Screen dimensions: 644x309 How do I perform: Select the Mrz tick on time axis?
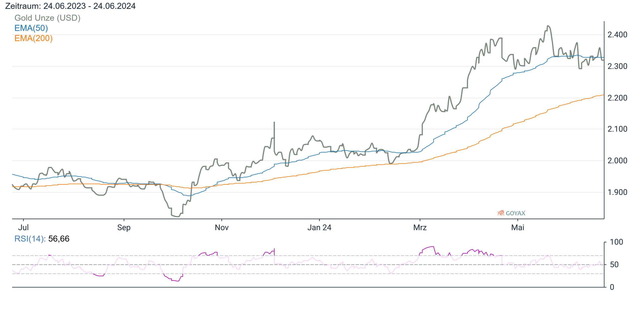tap(420, 227)
